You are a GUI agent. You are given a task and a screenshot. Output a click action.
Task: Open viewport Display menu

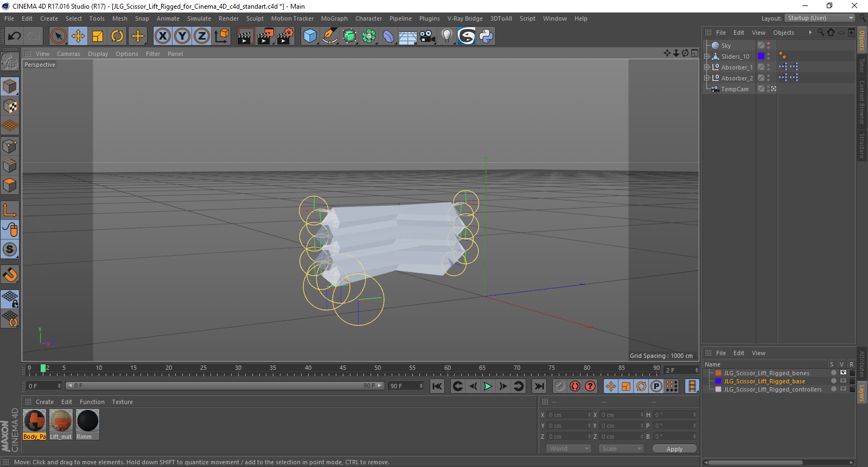(x=98, y=54)
